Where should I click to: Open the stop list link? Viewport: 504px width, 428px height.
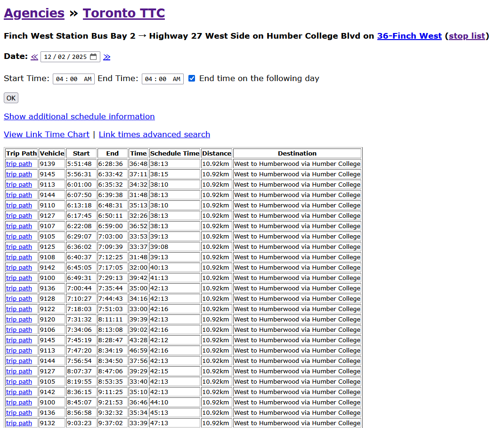pyautogui.click(x=467, y=36)
